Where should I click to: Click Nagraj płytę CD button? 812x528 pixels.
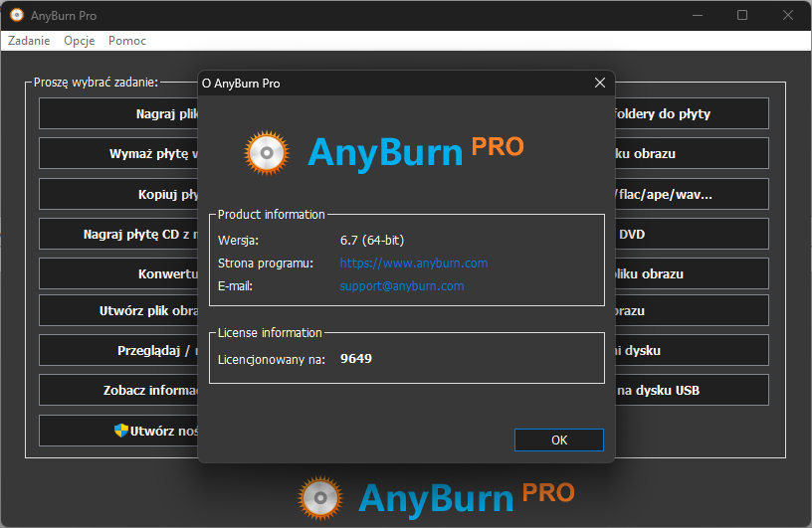(118, 234)
